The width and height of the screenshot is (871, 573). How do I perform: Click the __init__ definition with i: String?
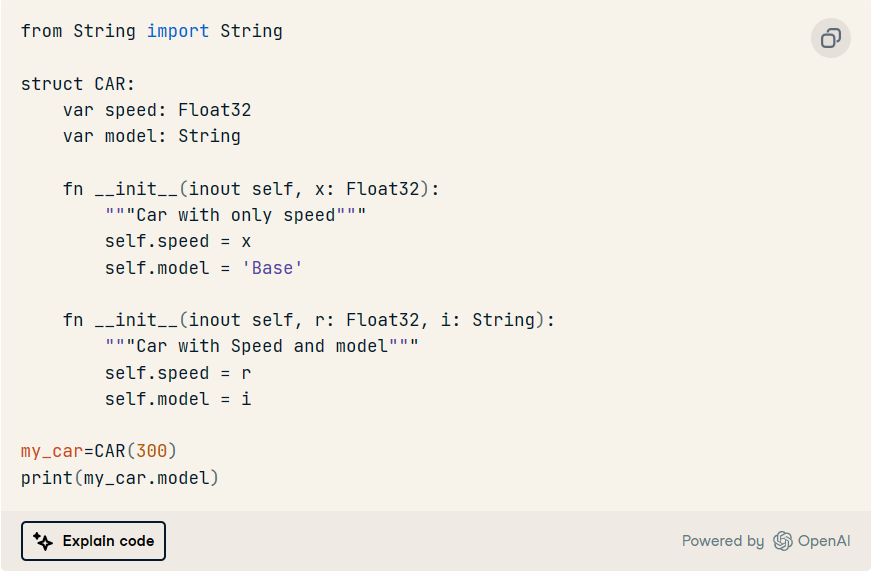point(309,320)
